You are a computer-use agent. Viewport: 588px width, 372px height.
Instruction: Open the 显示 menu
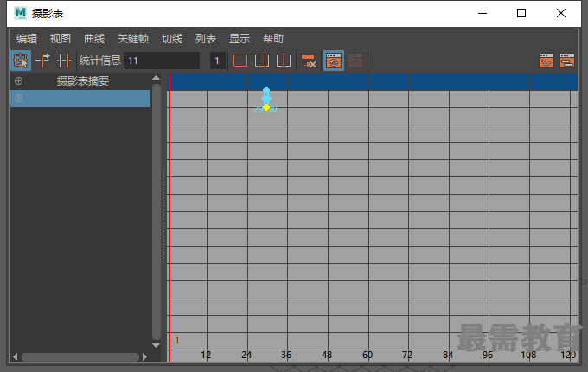[240, 39]
